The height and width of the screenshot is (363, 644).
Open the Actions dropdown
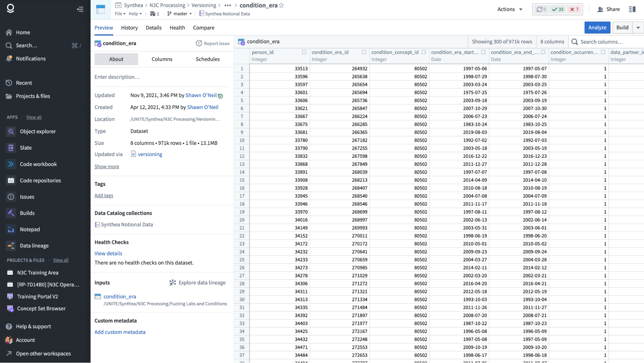510,9
